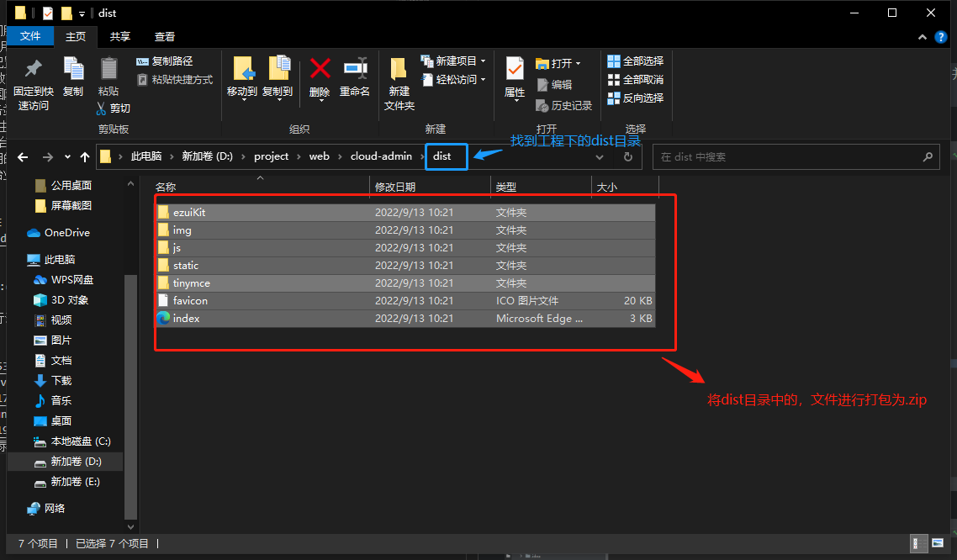
Task: Open 新加卷 (E:) in navigation pane
Action: (67, 481)
